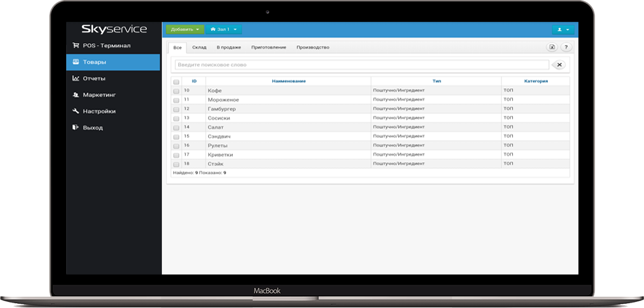Open POS-Терминал via cart icon
Screen dimensions: 644x308
tap(76, 46)
